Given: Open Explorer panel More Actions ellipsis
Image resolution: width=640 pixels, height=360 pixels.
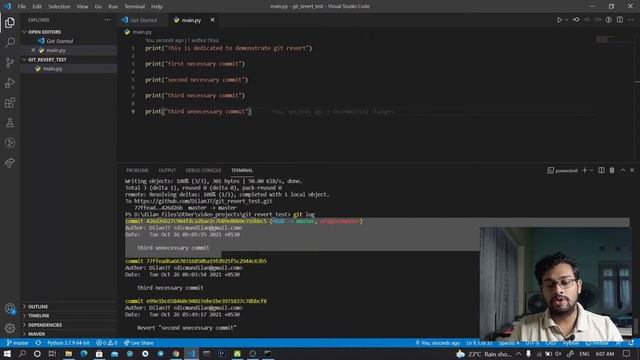Looking at the screenshot, I should [107, 20].
